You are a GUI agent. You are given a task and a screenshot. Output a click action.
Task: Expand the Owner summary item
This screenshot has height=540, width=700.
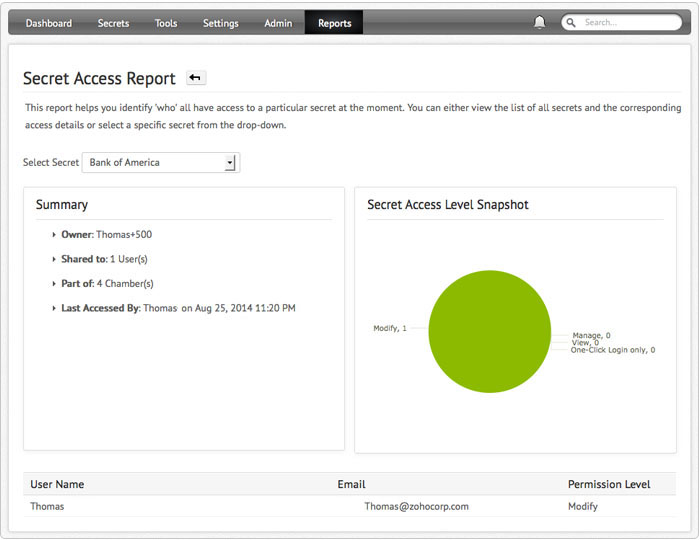(x=54, y=234)
